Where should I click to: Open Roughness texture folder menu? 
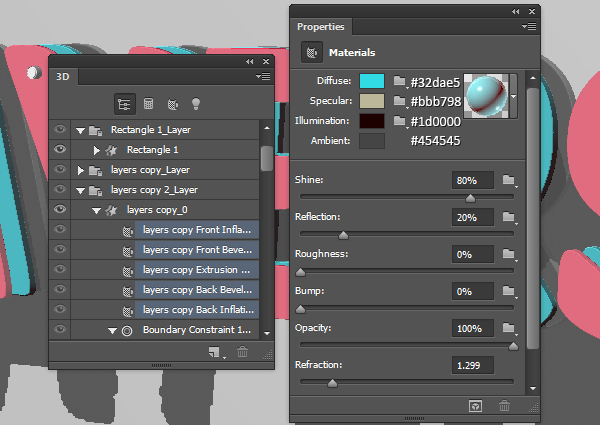tap(509, 254)
